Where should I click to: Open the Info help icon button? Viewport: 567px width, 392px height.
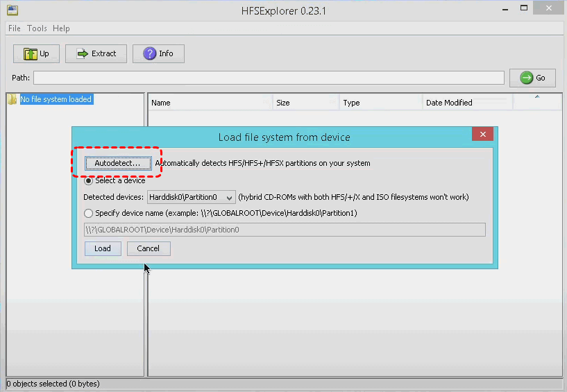pos(149,53)
